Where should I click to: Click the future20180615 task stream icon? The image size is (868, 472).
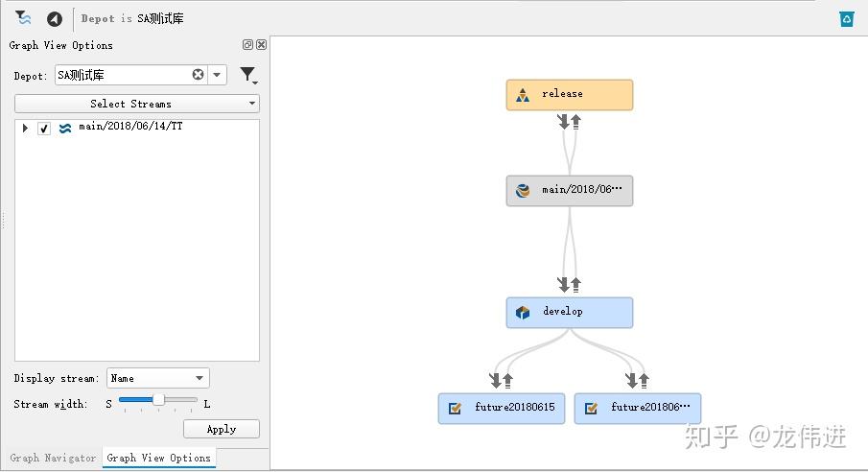pos(455,409)
